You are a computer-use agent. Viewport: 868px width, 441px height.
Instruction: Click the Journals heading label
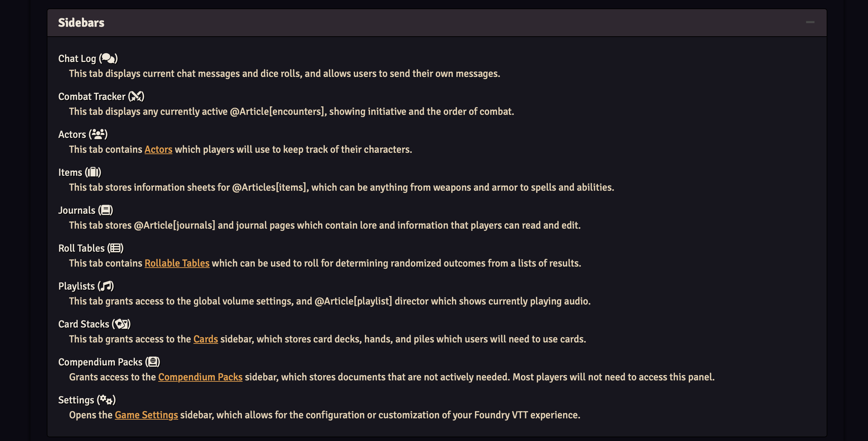(x=77, y=210)
